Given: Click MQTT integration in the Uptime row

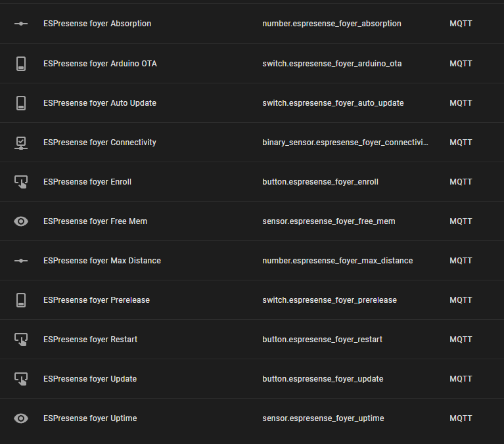Looking at the screenshot, I should 461,418.
